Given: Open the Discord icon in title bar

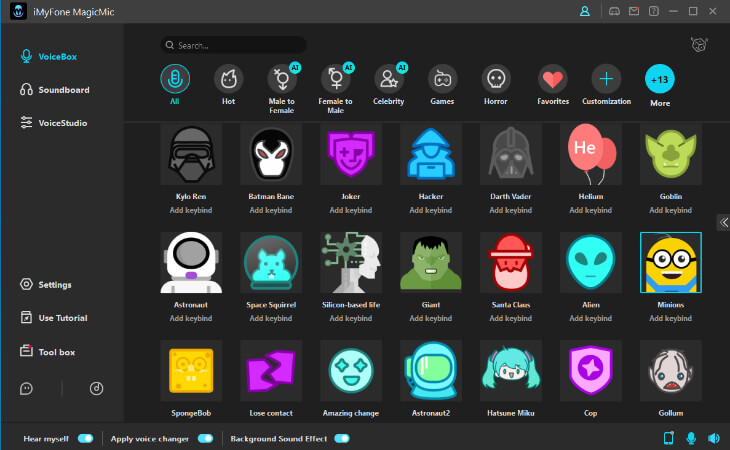Looking at the screenshot, I should 614,11.
